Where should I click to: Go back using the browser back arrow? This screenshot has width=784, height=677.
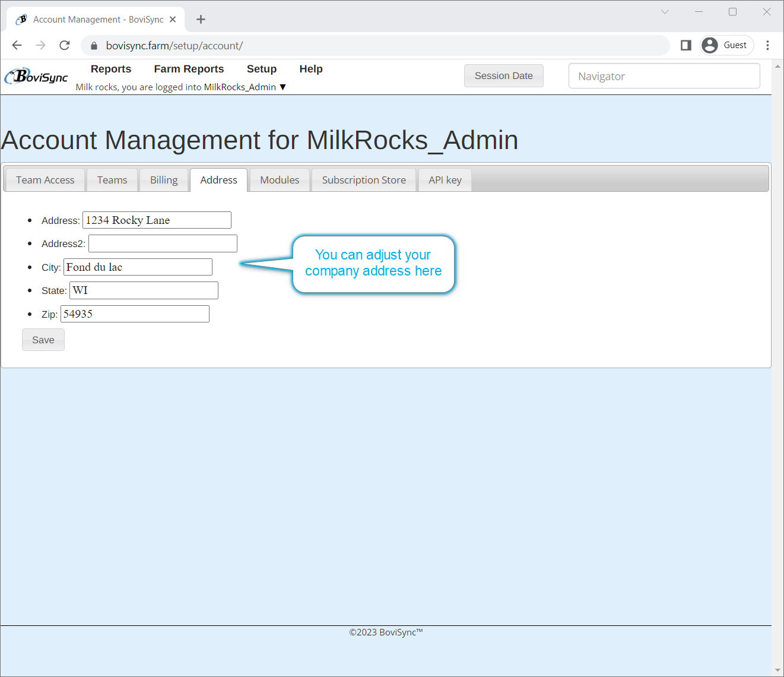[x=17, y=45]
